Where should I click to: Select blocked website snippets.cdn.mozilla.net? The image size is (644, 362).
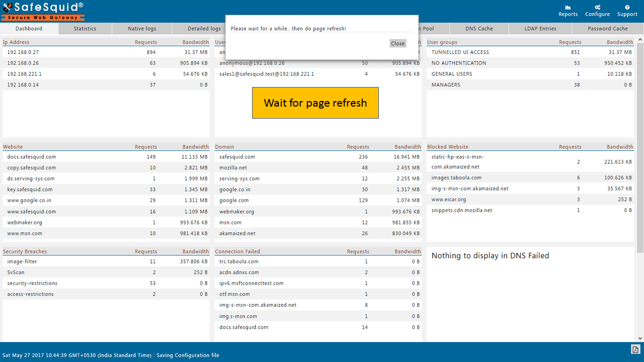pos(530,210)
